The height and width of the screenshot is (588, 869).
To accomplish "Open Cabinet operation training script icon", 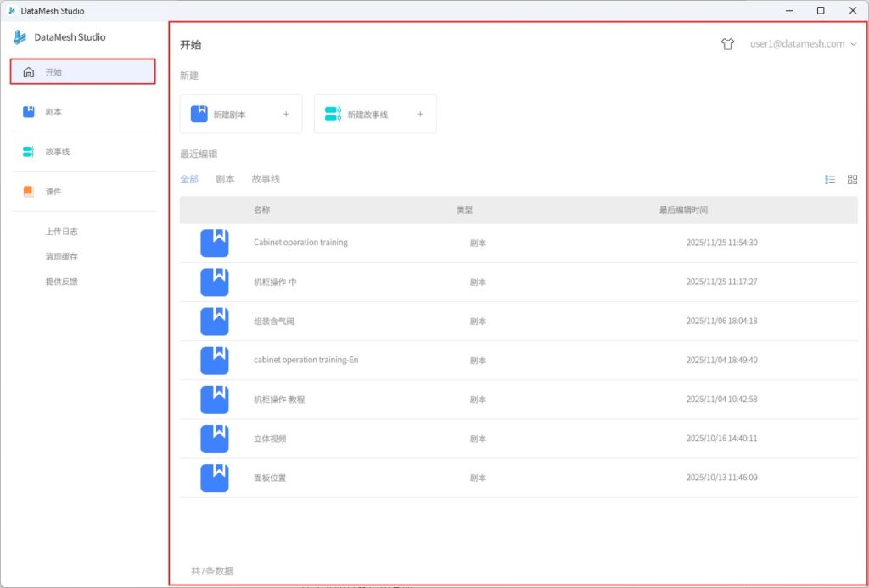I will click(x=215, y=243).
